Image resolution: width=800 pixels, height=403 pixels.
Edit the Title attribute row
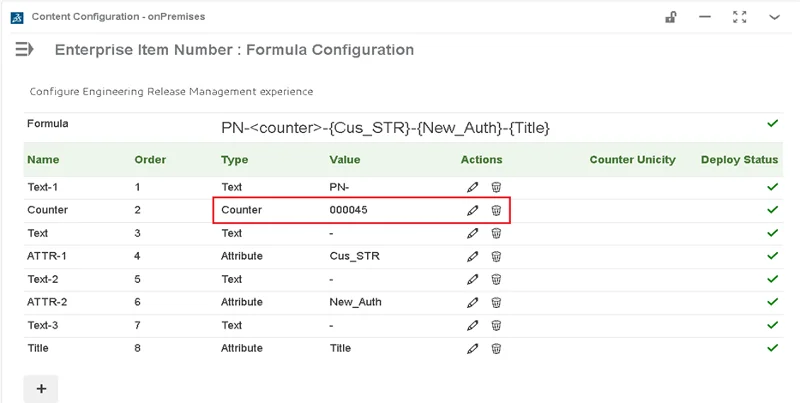pos(473,348)
